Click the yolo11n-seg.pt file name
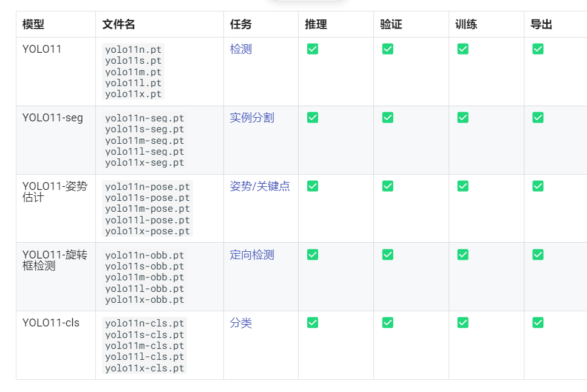The image size is (587, 392). [x=144, y=118]
